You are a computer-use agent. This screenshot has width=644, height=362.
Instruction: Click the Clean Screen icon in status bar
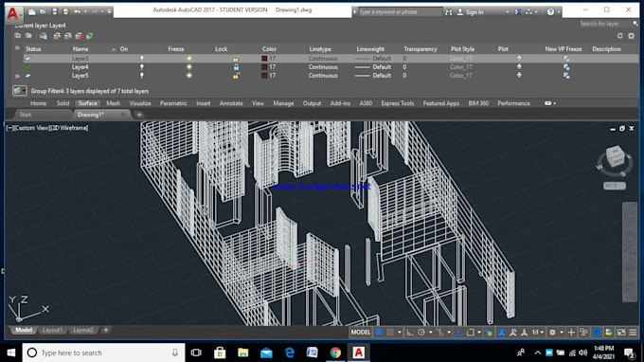point(621,332)
